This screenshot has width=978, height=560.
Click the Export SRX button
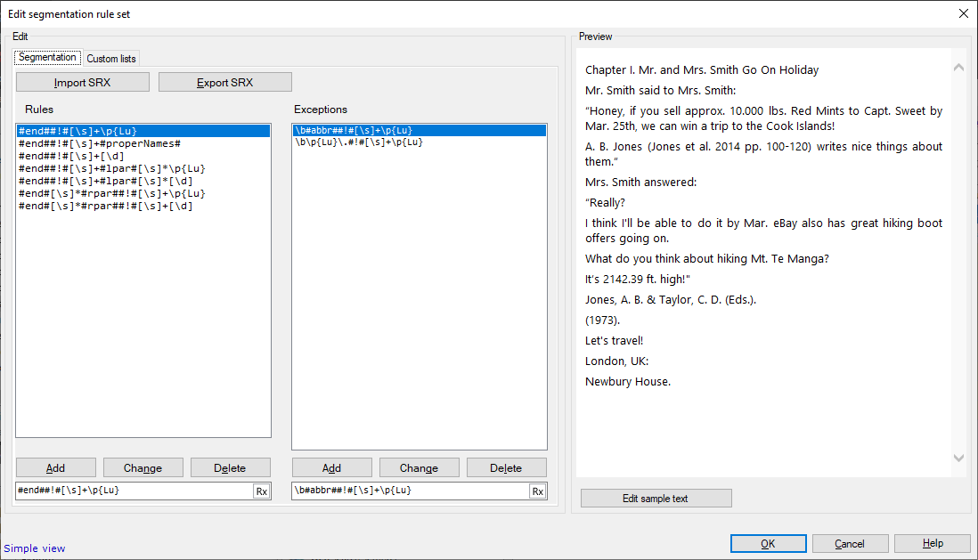point(225,81)
